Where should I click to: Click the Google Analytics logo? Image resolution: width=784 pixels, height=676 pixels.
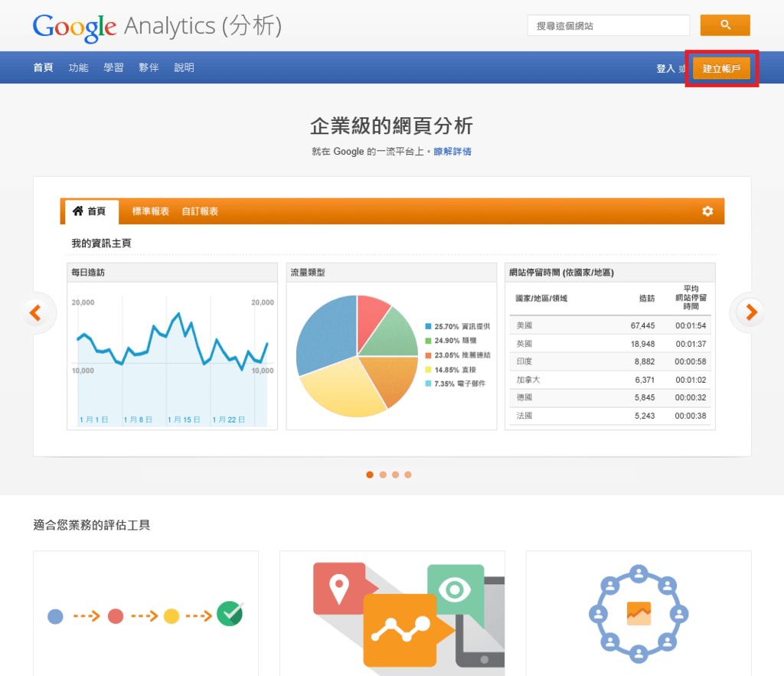pos(158,28)
